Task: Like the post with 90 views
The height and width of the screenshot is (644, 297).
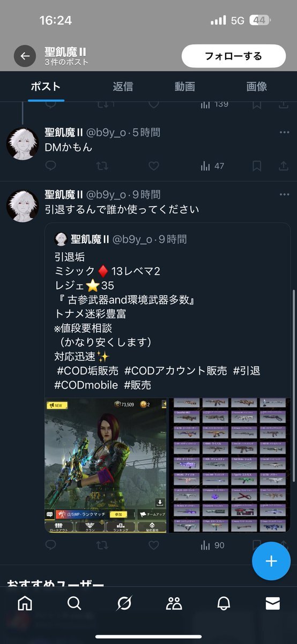Action: click(x=154, y=545)
